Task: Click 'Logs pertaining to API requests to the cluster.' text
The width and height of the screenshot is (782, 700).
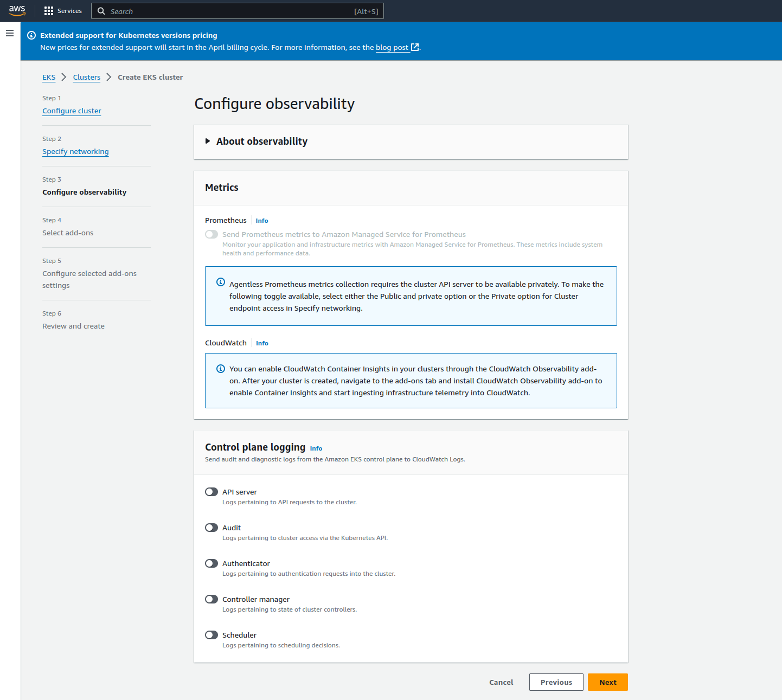Action: pyautogui.click(x=290, y=502)
